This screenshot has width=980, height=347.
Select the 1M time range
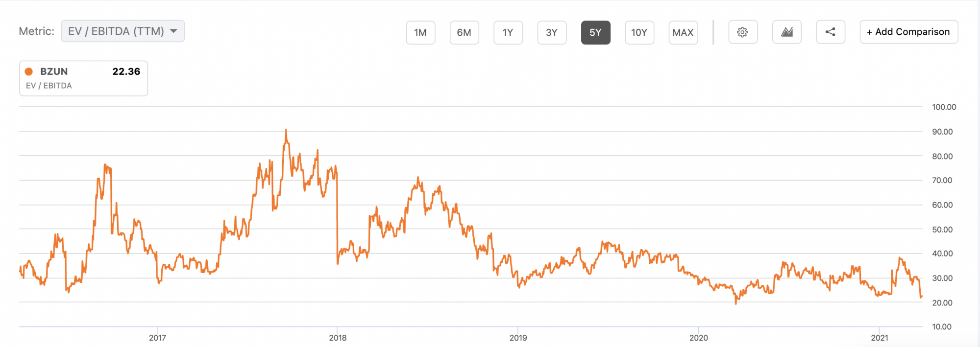pyautogui.click(x=420, y=33)
